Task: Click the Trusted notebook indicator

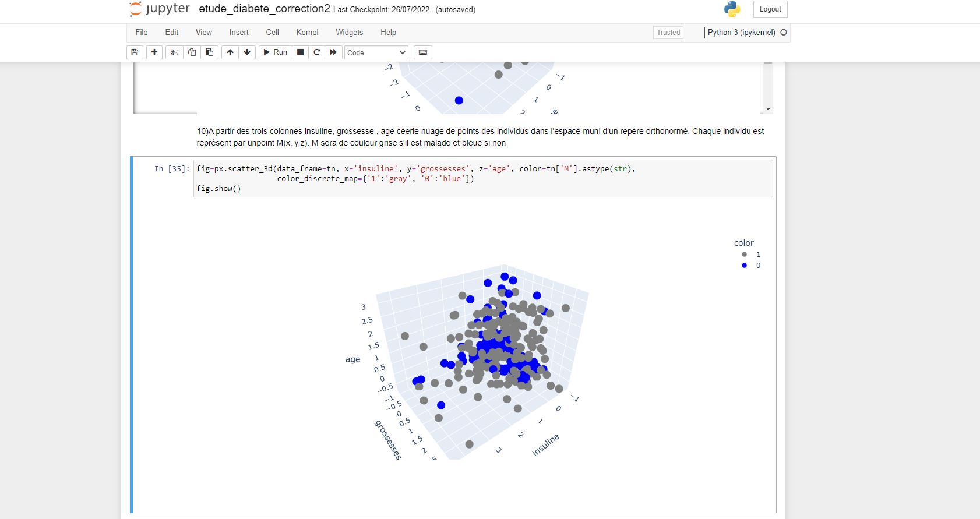Action: click(x=668, y=33)
